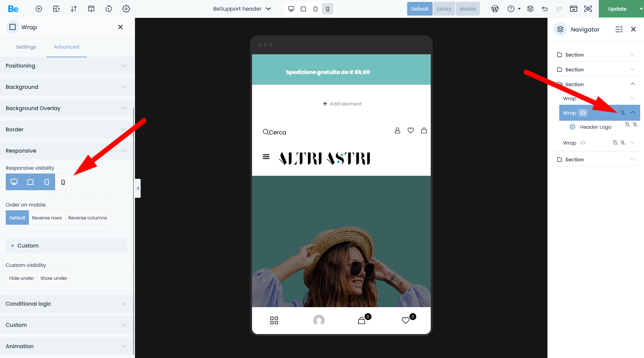Open the builder settings gear icon
The width and height of the screenshot is (644, 358).
click(x=126, y=9)
